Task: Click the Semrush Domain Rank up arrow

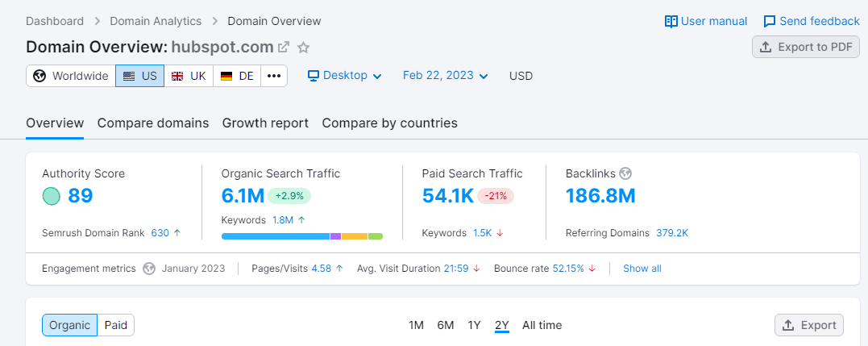Action: [x=177, y=233]
